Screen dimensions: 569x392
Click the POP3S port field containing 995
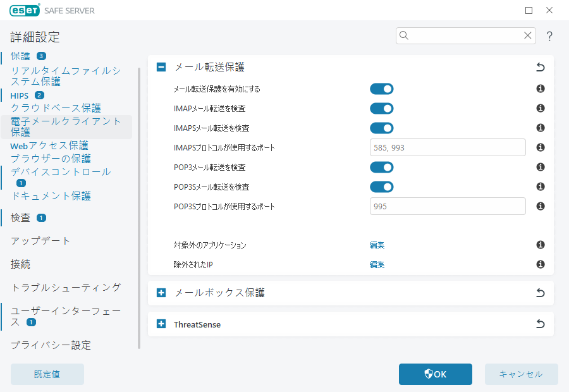coord(448,205)
